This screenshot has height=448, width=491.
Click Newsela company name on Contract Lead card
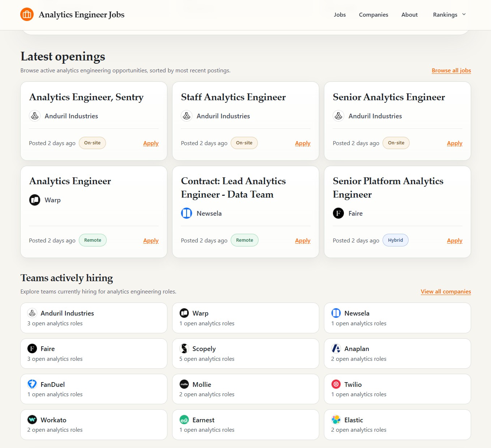209,214
